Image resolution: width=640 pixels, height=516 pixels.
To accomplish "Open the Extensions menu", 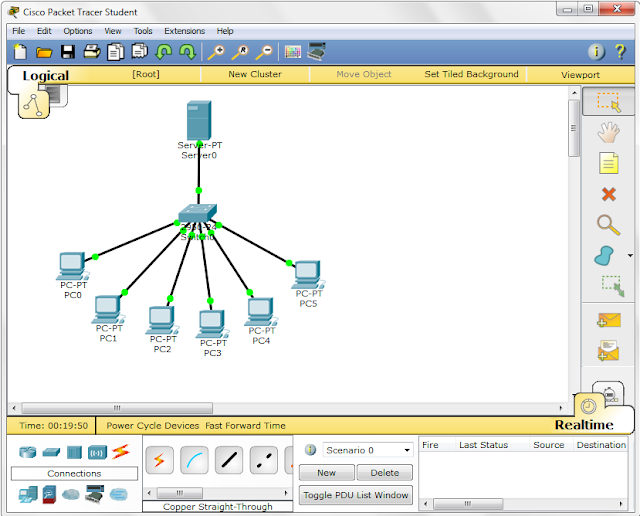I will point(184,31).
